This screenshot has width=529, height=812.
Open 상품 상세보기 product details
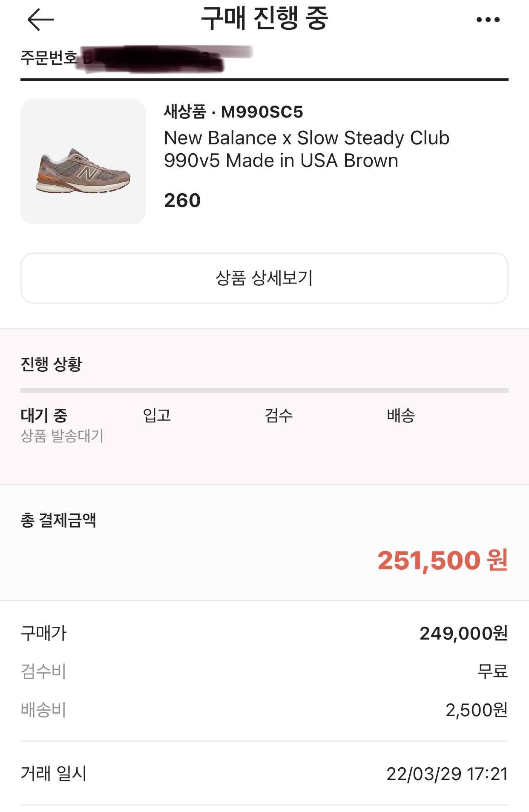coord(264,278)
